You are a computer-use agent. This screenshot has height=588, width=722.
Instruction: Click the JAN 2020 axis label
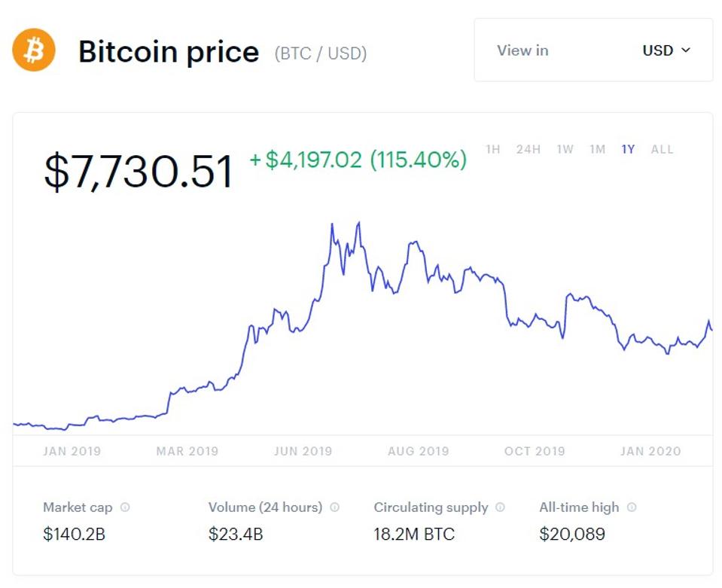coord(650,452)
